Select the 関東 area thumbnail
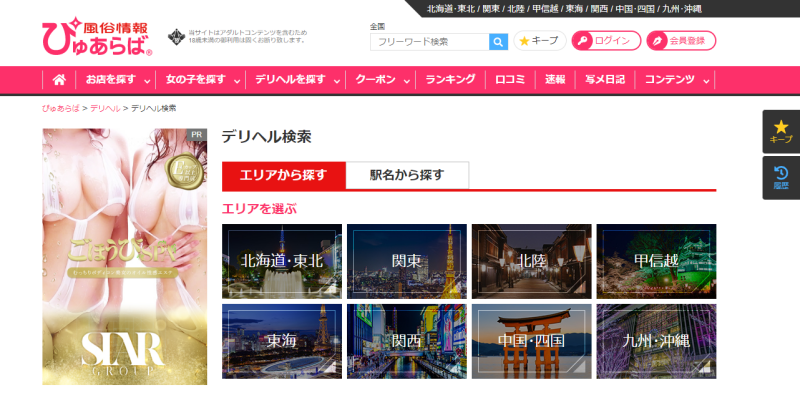The width and height of the screenshot is (800, 400). click(406, 261)
